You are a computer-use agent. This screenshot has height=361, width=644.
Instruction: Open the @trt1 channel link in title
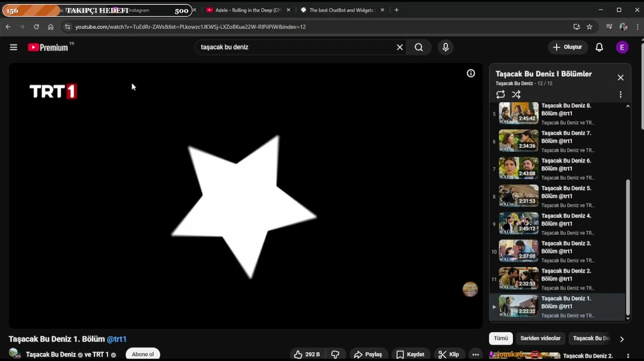click(116, 339)
